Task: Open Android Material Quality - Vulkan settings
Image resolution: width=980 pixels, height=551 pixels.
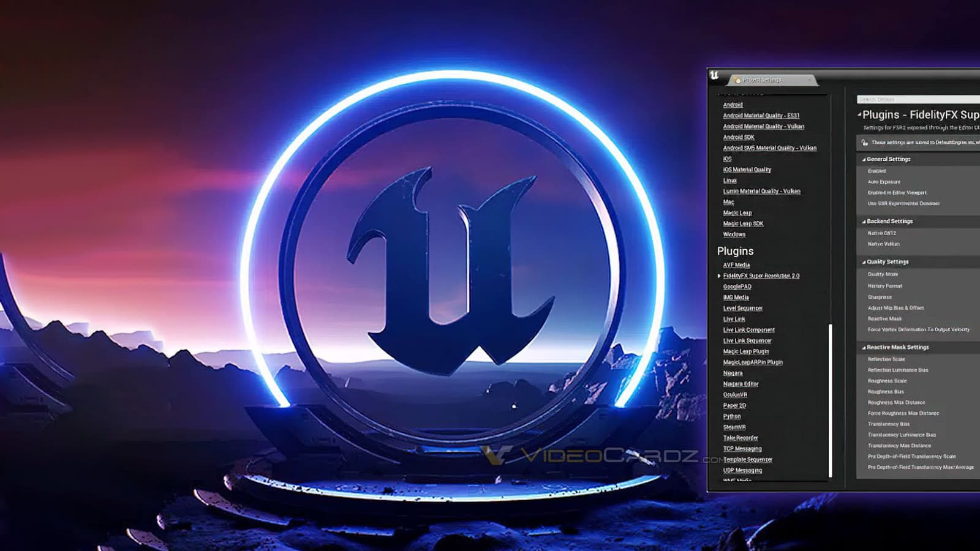Action: pos(764,127)
